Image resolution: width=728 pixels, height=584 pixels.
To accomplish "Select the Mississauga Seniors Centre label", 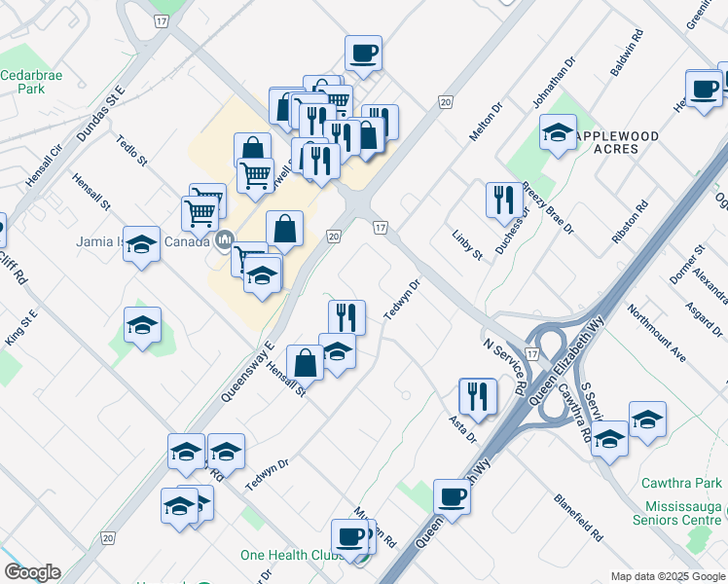I will coord(683,514).
